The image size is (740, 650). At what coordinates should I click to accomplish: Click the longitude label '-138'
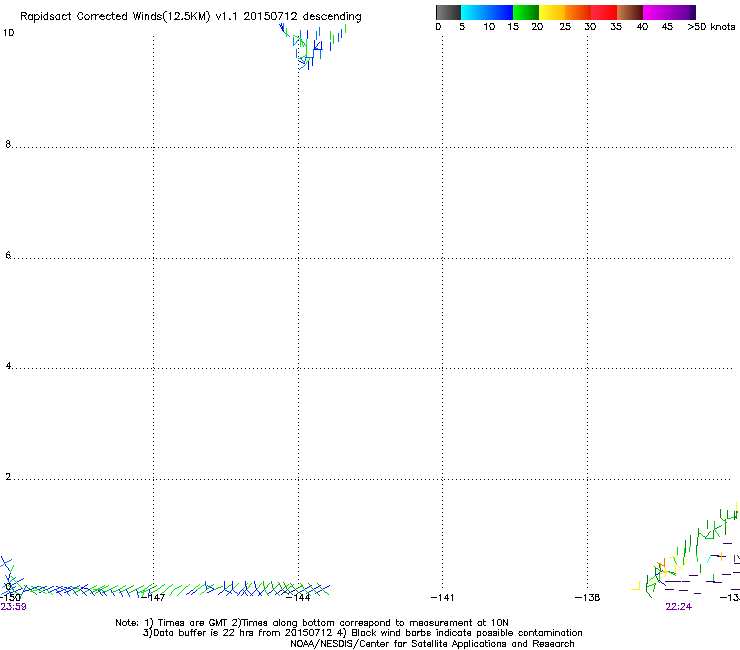point(587,598)
